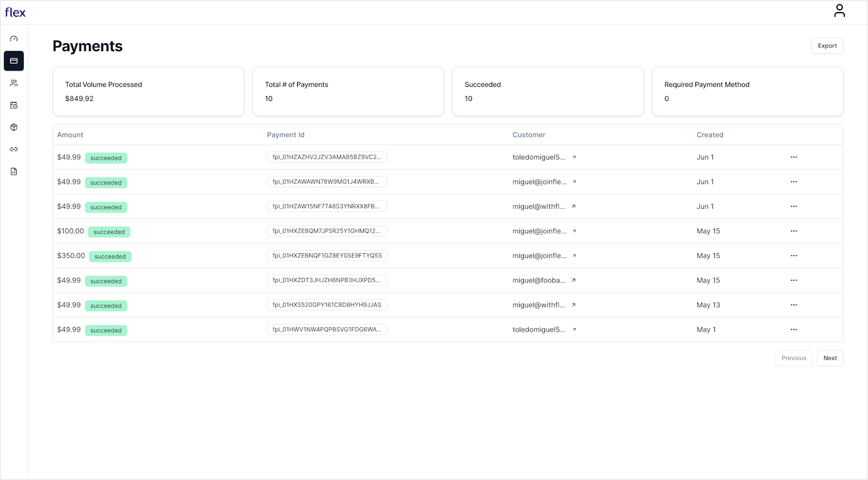Open row actions for the $350.00 payment
The image size is (868, 480).
tap(794, 256)
